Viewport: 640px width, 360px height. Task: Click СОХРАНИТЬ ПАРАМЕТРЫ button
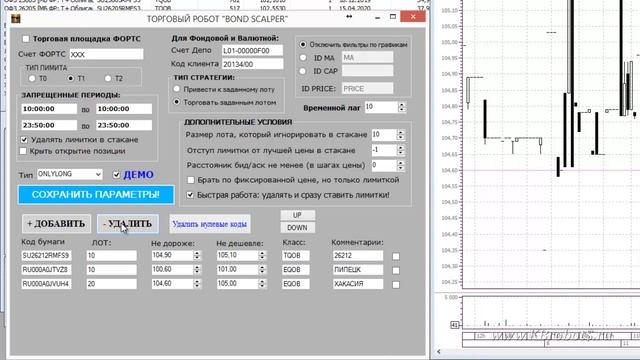pos(96,195)
